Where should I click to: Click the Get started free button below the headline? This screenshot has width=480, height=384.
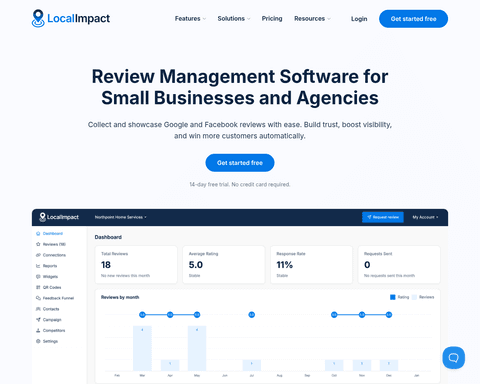(x=240, y=163)
